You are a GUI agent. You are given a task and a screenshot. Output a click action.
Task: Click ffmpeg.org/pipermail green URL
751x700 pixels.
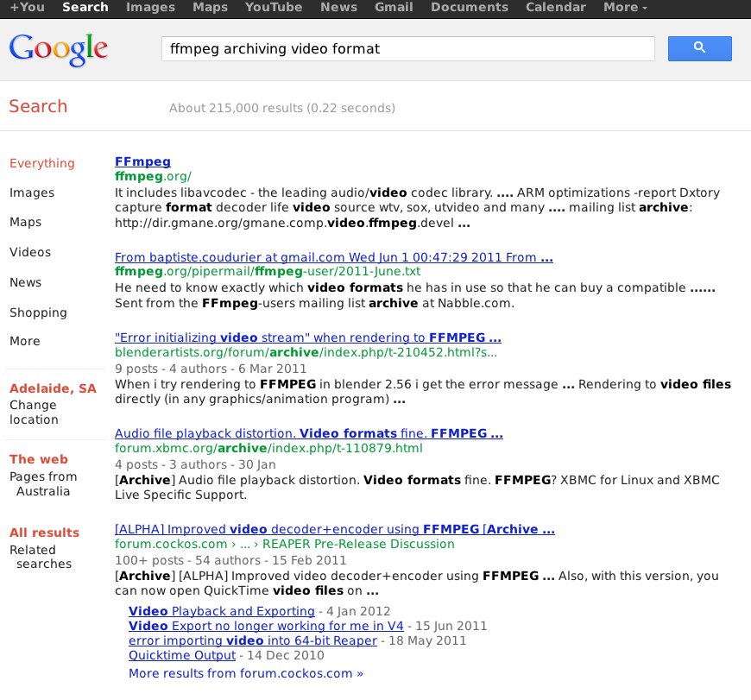click(x=268, y=272)
